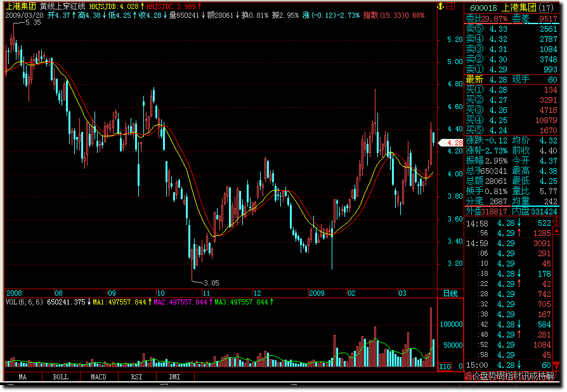567x392 pixels.
Task: Click the 03 month timeline label
Action: (402, 293)
